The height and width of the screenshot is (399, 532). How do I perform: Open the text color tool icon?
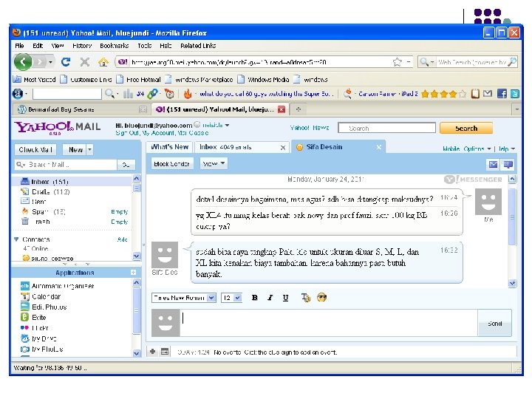coord(306,298)
